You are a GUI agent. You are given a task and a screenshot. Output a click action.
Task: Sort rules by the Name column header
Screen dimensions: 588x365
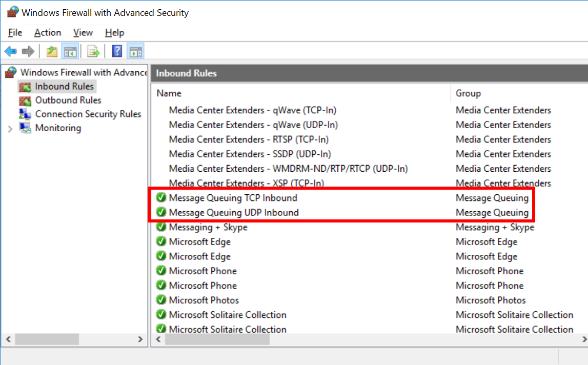169,93
